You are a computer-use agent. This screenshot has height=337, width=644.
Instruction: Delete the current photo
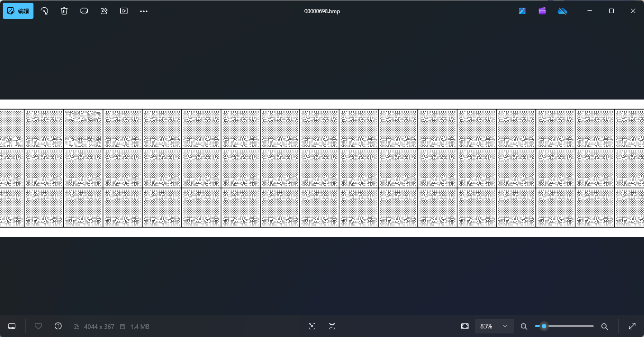[x=64, y=11]
